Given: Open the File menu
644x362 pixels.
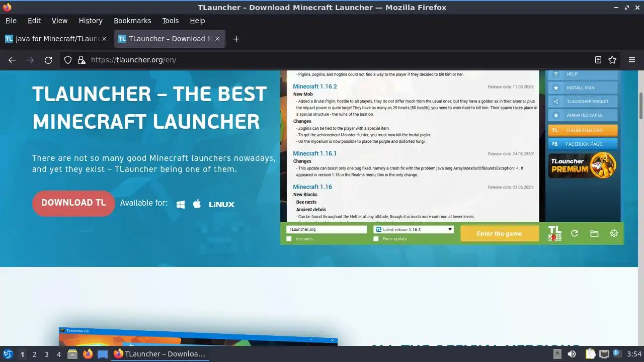Looking at the screenshot, I should [x=11, y=21].
